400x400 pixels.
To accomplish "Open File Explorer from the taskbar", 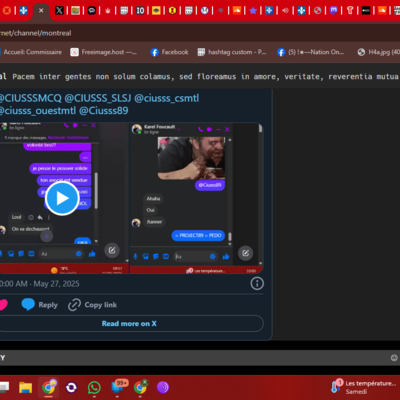I will coord(25,387).
